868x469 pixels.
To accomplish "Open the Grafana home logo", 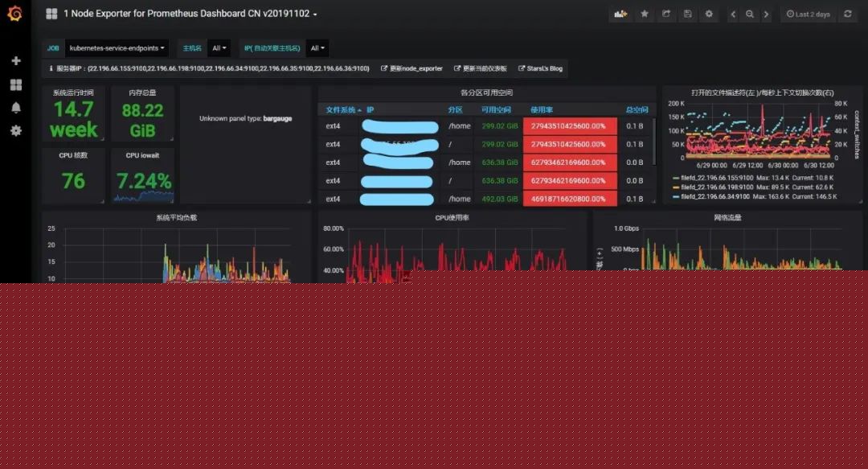I will [x=15, y=14].
